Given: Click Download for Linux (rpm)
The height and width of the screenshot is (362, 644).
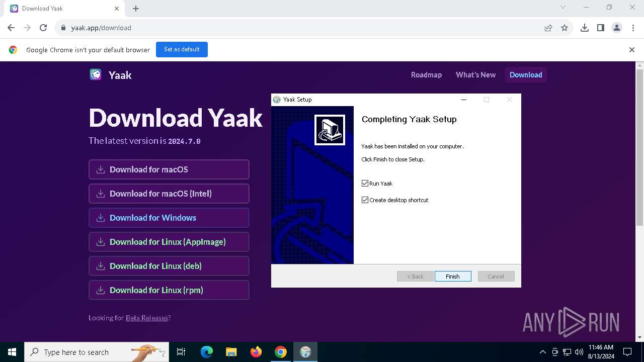Looking at the screenshot, I should point(169,290).
